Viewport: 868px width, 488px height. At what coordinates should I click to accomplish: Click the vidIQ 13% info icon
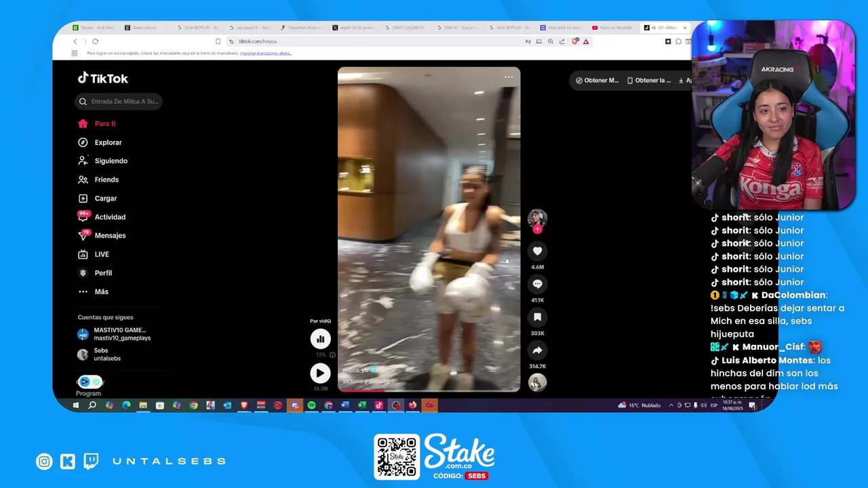click(332, 354)
